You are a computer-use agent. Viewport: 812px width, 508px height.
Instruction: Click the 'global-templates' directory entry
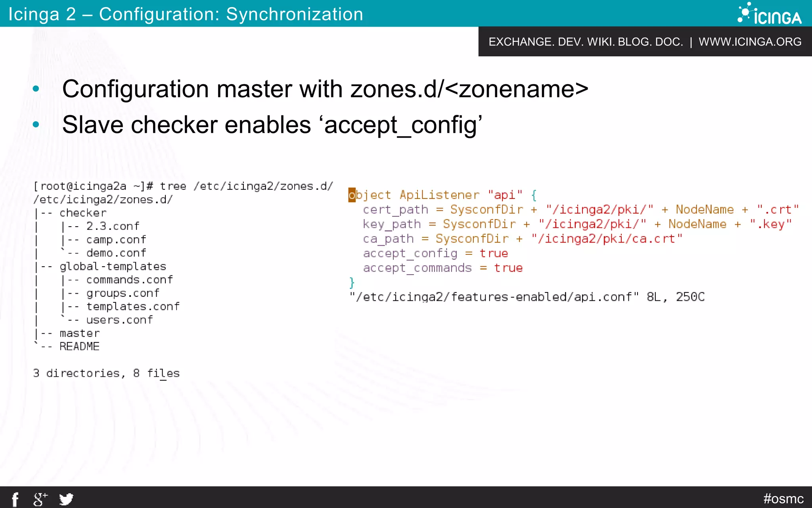pyautogui.click(x=113, y=266)
